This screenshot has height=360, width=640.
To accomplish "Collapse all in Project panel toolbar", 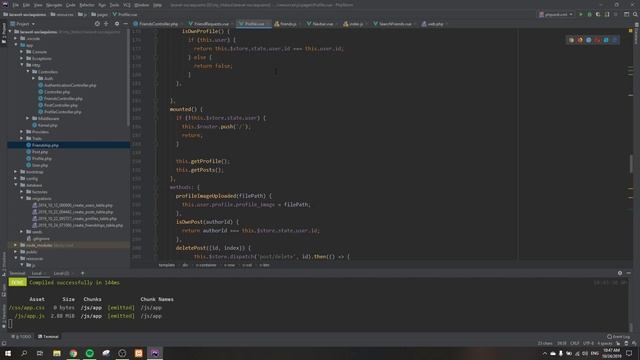I will [x=106, y=24].
